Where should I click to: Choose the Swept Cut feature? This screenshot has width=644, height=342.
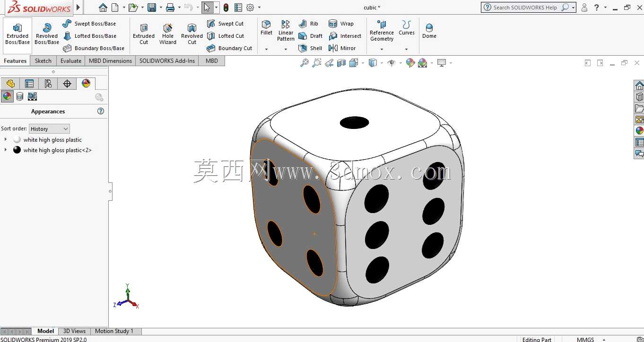[226, 24]
